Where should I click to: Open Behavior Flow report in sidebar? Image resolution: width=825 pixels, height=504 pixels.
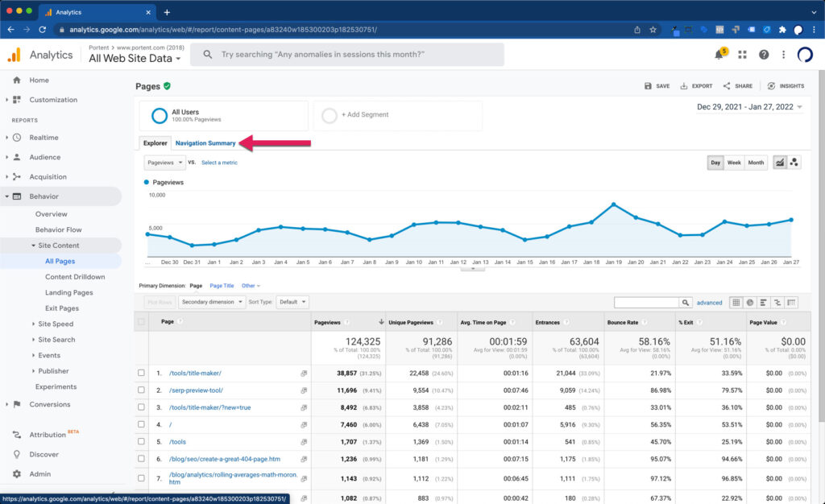click(58, 229)
